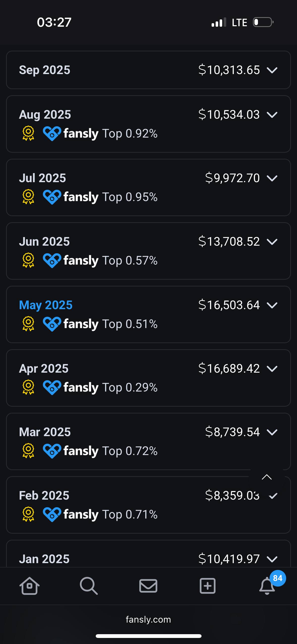Open the messages envelope icon
Image resolution: width=297 pixels, height=644 pixels.
[x=148, y=586]
